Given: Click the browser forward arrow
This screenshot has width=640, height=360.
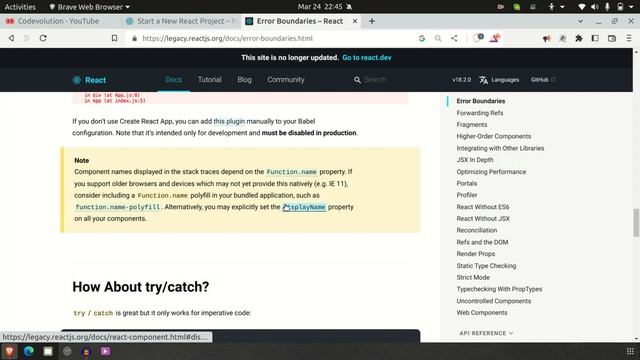Looking at the screenshot, I should [x=27, y=38].
